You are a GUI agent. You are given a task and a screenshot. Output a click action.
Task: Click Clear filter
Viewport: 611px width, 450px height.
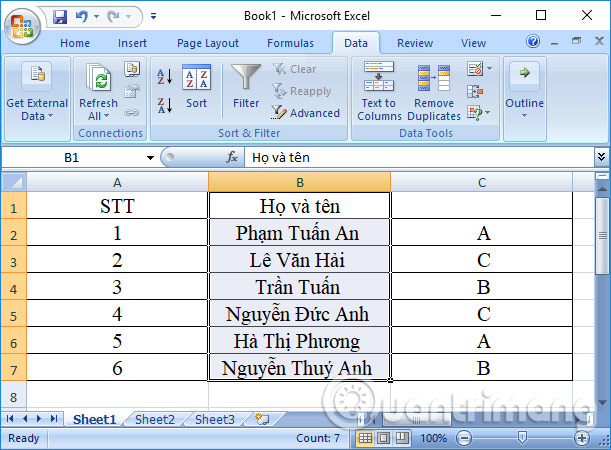294,69
